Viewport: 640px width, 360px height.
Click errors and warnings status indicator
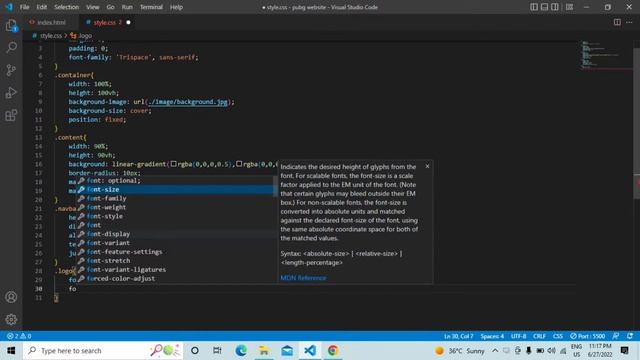tap(19, 336)
